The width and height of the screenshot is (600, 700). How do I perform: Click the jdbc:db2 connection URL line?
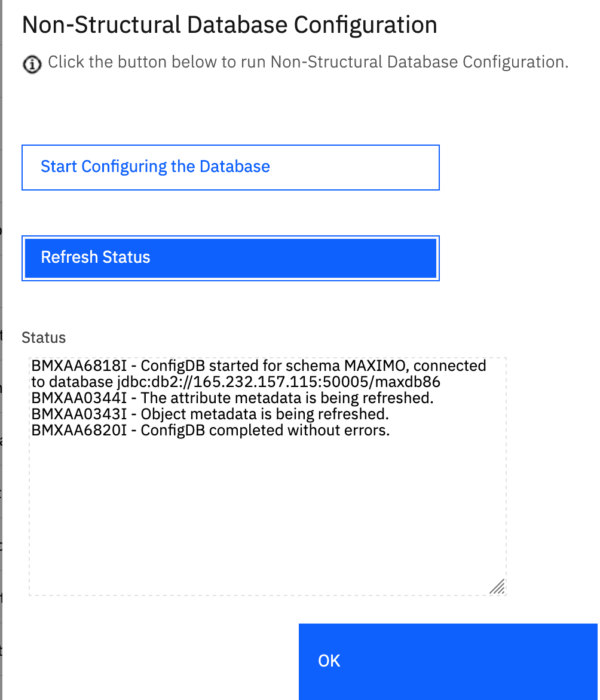click(x=236, y=382)
